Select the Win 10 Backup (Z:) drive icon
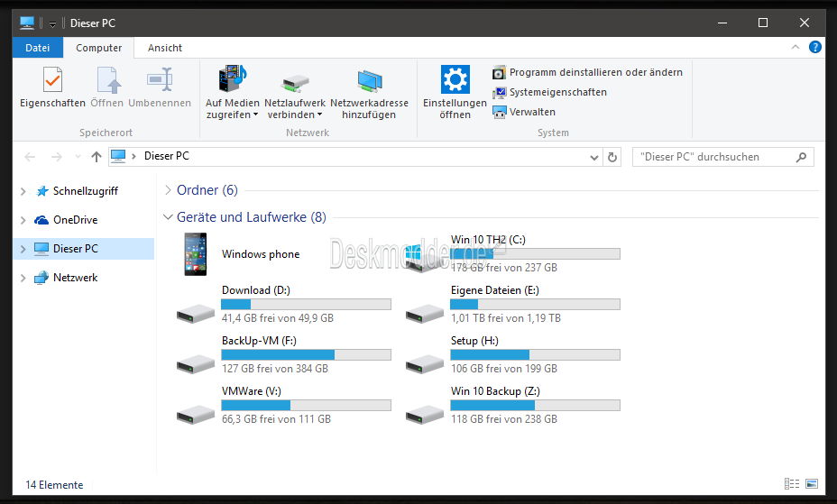 click(x=425, y=415)
